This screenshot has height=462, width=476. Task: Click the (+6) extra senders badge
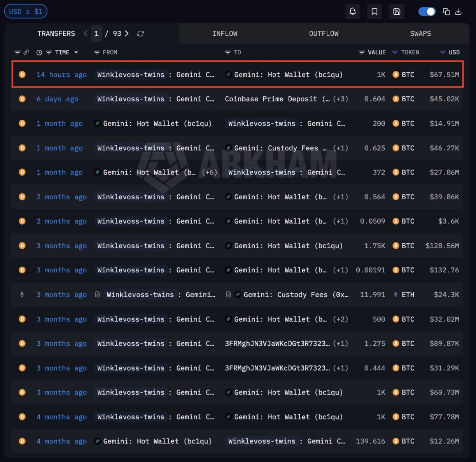[x=210, y=172]
